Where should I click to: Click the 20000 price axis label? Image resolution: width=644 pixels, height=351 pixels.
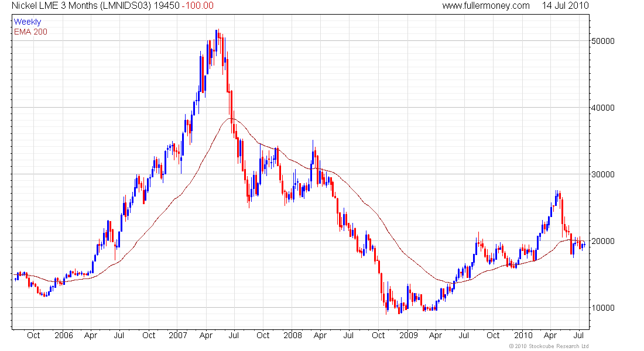pyautogui.click(x=603, y=242)
